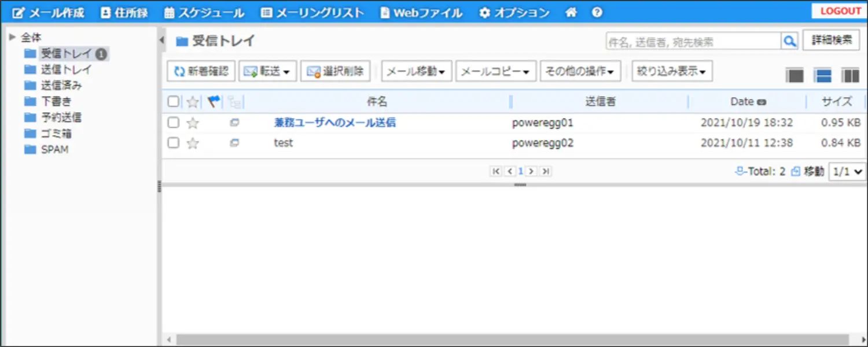Open the 1/1 page selector
The image size is (868, 347).
pyautogui.click(x=847, y=171)
